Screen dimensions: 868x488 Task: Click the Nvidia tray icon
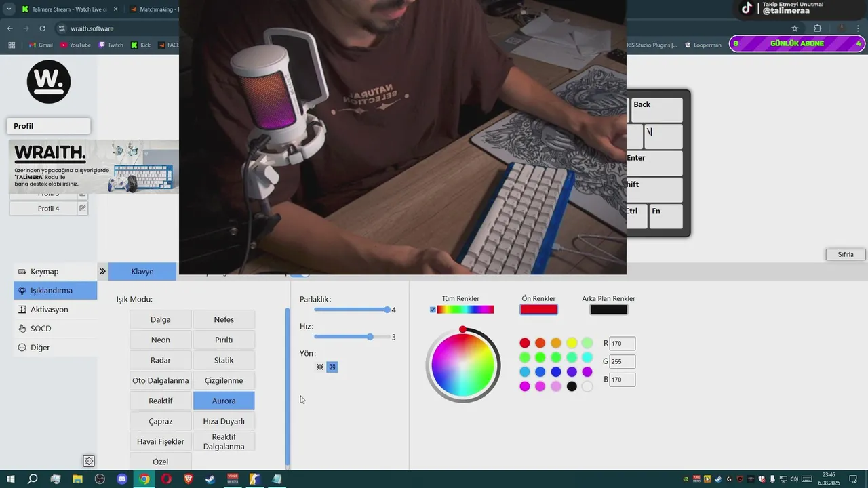pyautogui.click(x=686, y=479)
